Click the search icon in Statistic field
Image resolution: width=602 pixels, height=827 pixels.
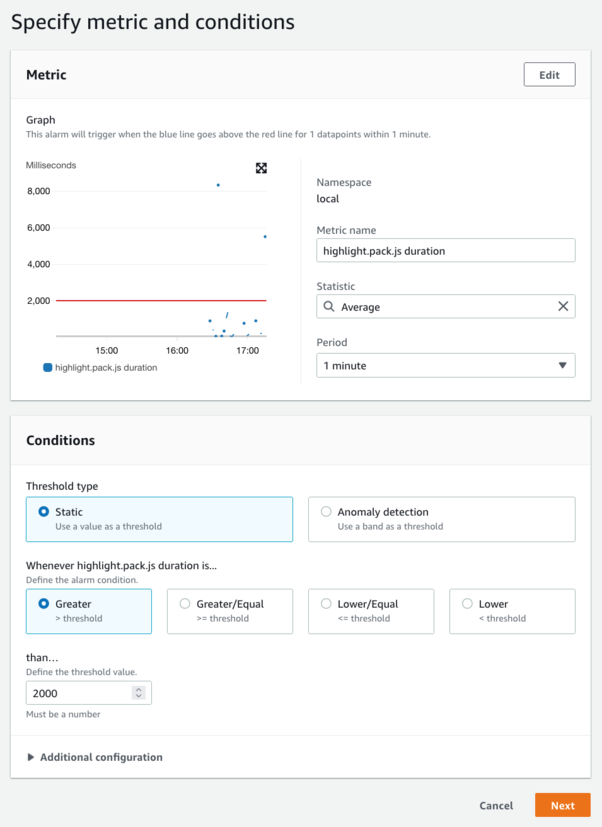pyautogui.click(x=329, y=307)
